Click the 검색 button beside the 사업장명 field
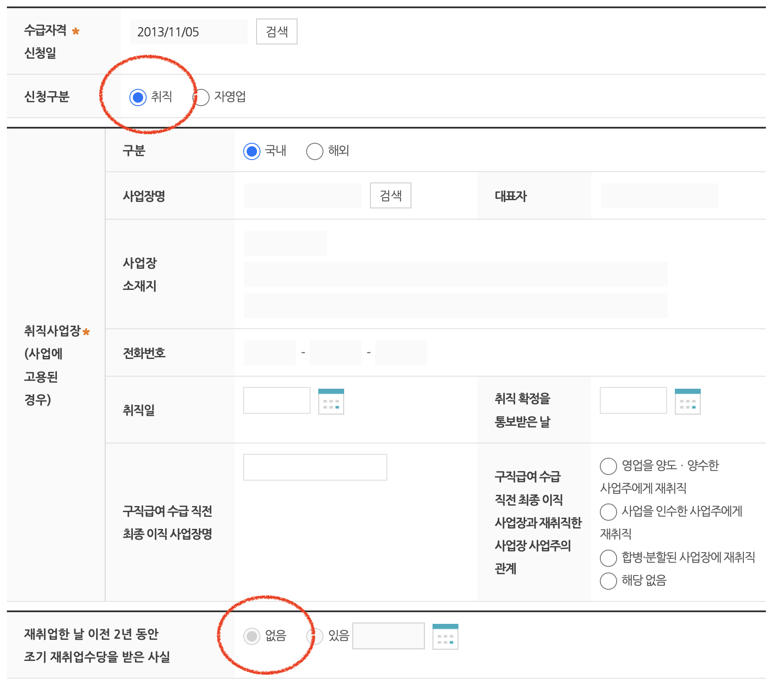 click(390, 195)
